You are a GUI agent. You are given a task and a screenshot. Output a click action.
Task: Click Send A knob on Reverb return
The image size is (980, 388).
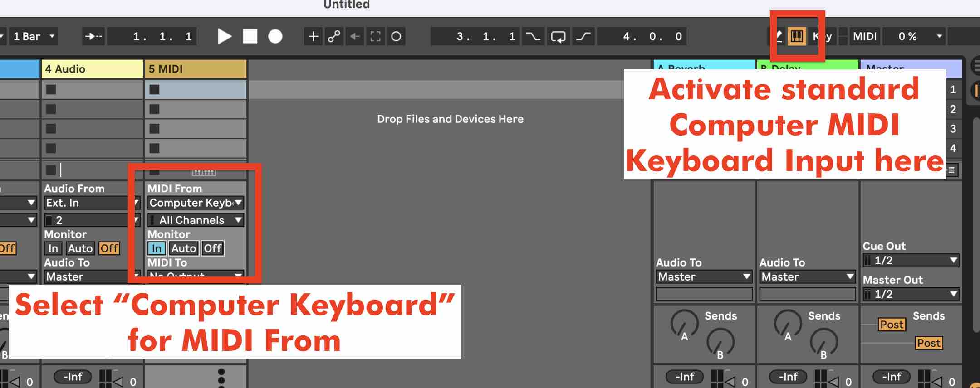(x=684, y=323)
